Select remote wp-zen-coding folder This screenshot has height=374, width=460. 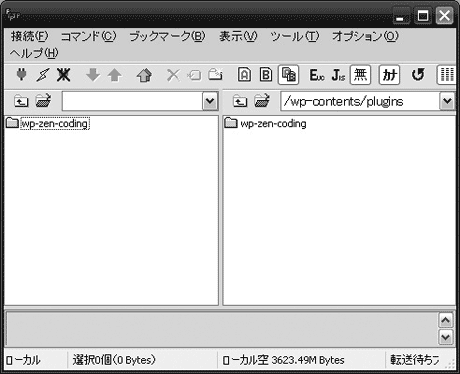(266, 124)
